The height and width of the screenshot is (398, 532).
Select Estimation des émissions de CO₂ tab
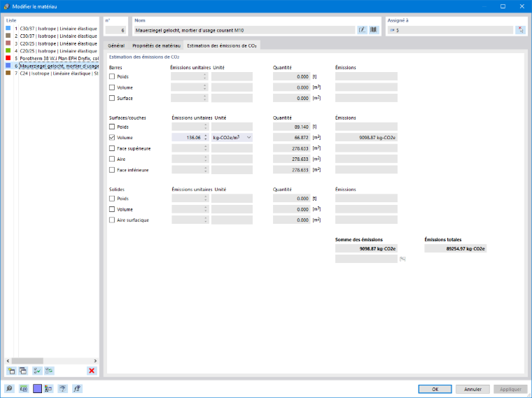click(222, 45)
